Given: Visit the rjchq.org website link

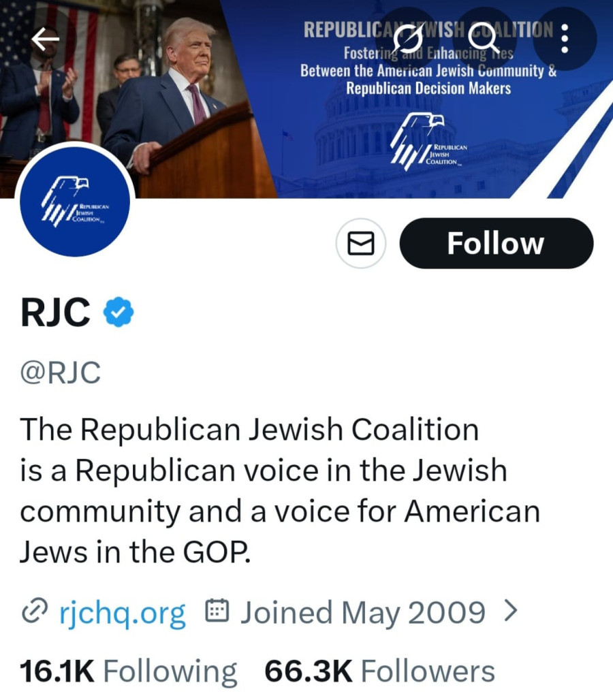Looking at the screenshot, I should pos(121,613).
